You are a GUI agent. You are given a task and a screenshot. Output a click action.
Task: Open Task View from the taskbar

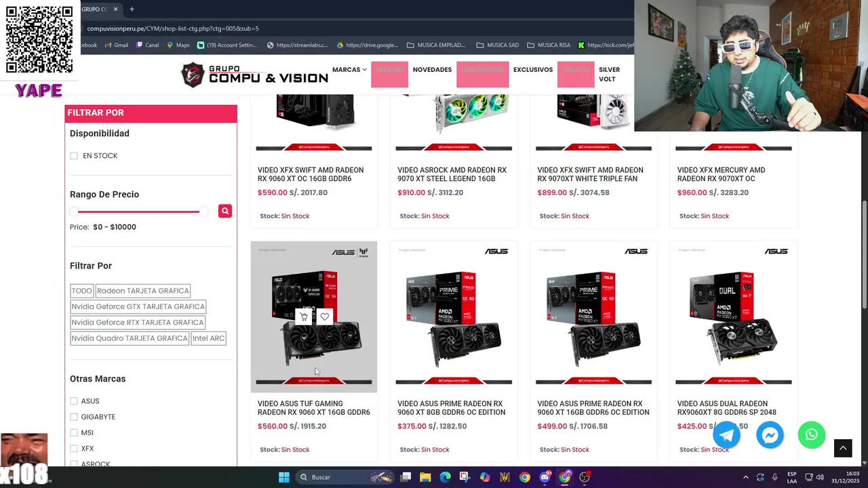[x=406, y=477]
